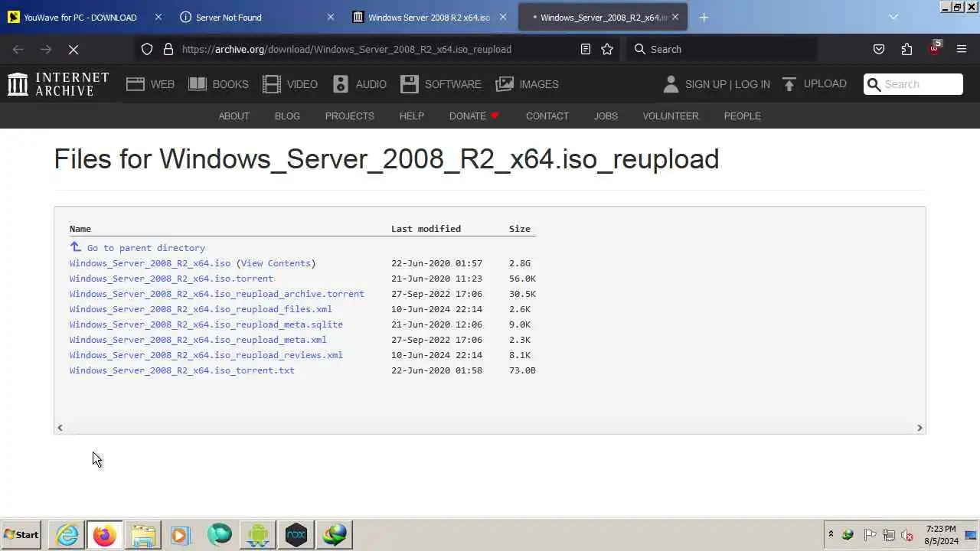Click the user avatar sign-in icon
The image size is (980, 551).
(671, 84)
